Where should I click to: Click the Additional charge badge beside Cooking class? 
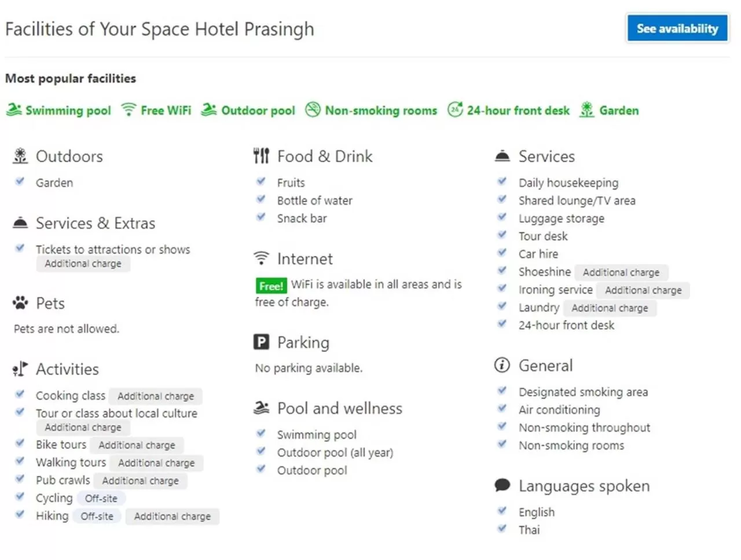155,396
